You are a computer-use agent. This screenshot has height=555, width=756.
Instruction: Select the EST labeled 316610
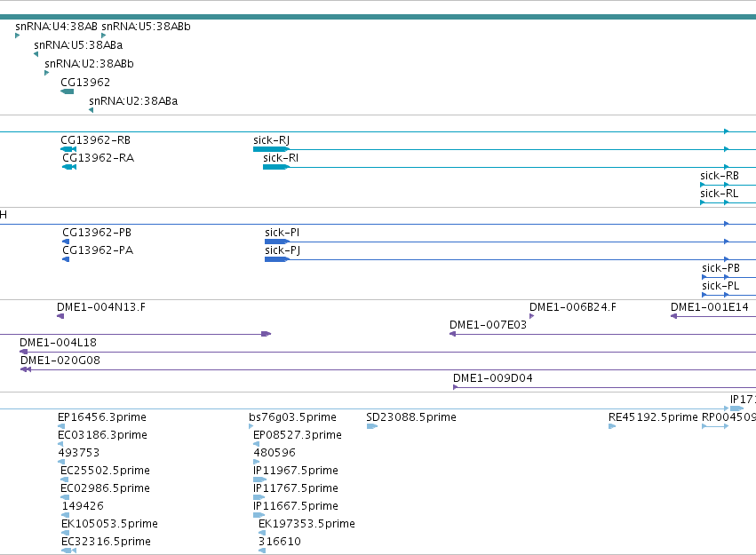[280, 542]
